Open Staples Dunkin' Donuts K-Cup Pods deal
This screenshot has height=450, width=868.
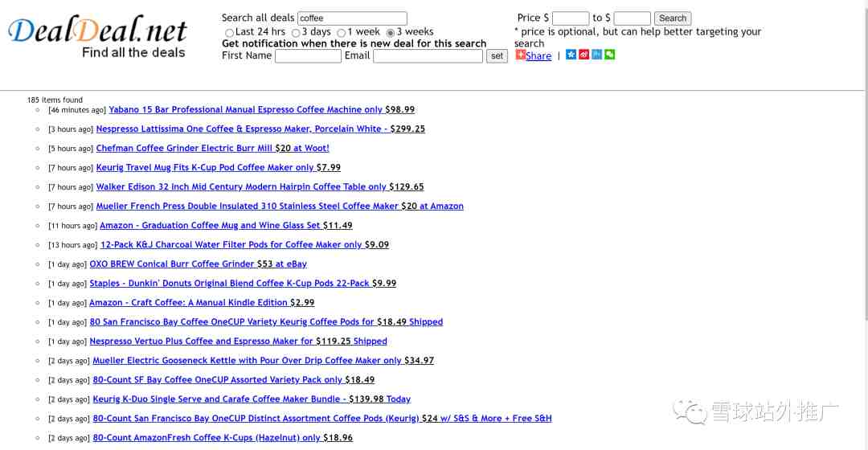243,284
